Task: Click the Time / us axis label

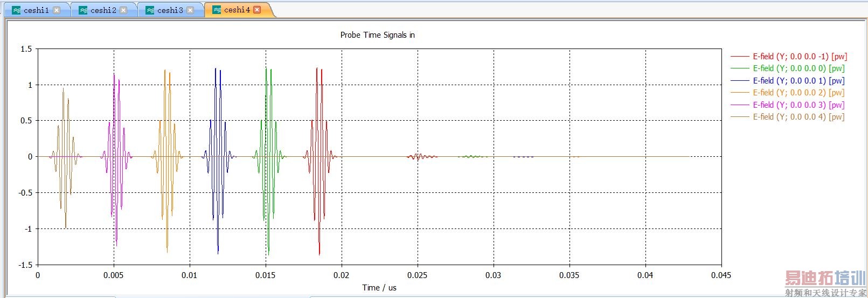Action: 379,288
